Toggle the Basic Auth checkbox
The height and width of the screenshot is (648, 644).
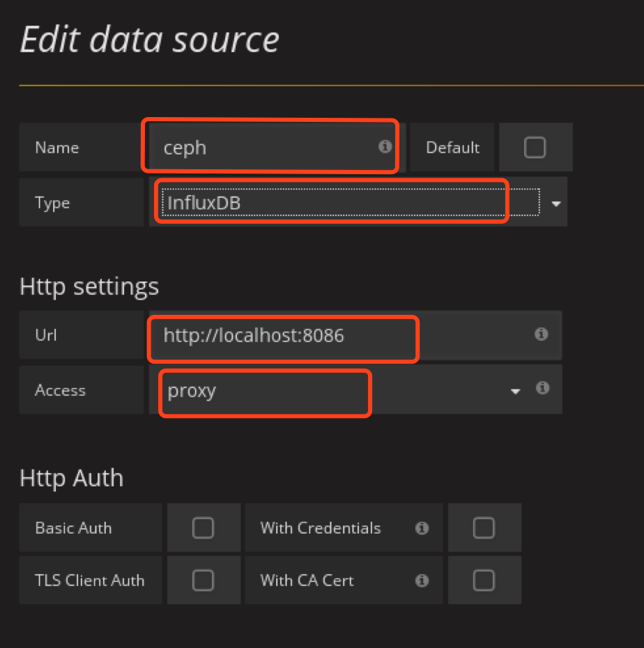[x=203, y=528]
